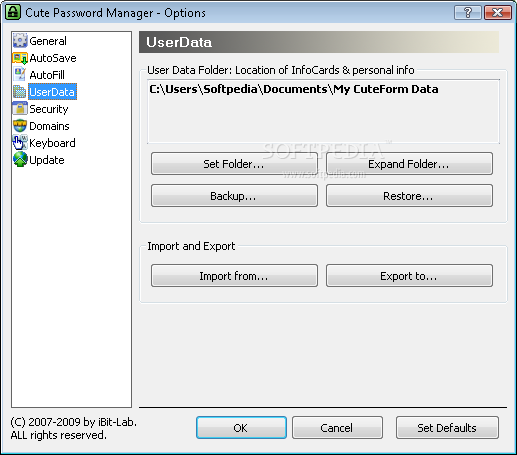
Task: Select the UserData category label
Action: 52,92
